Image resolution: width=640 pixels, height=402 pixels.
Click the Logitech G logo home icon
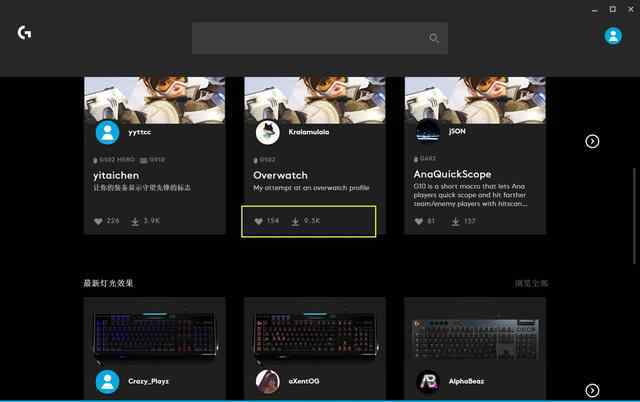click(x=24, y=33)
